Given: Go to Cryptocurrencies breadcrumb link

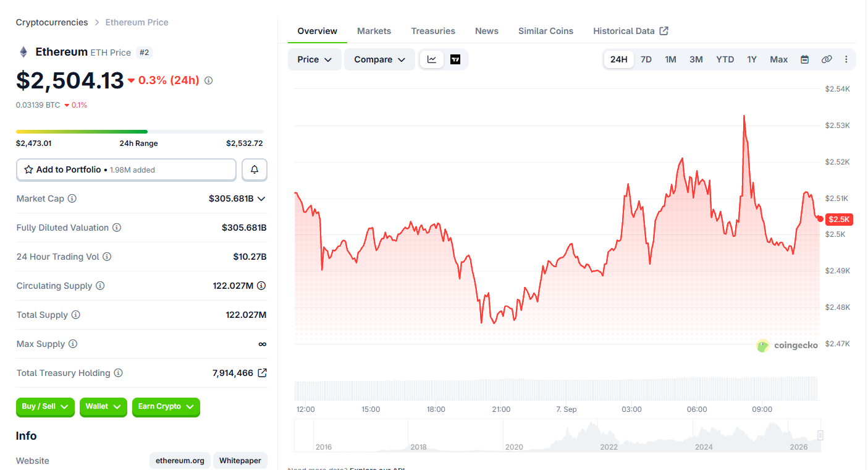Looking at the screenshot, I should tap(52, 22).
